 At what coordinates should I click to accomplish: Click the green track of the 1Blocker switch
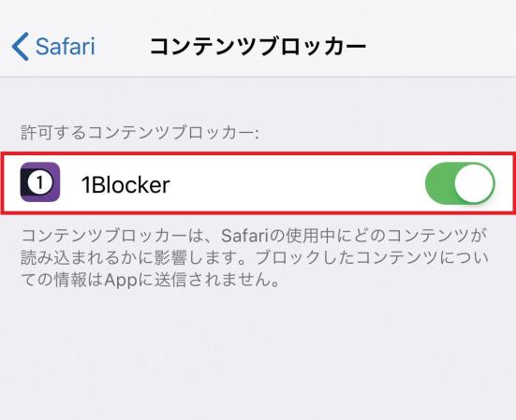(439, 183)
